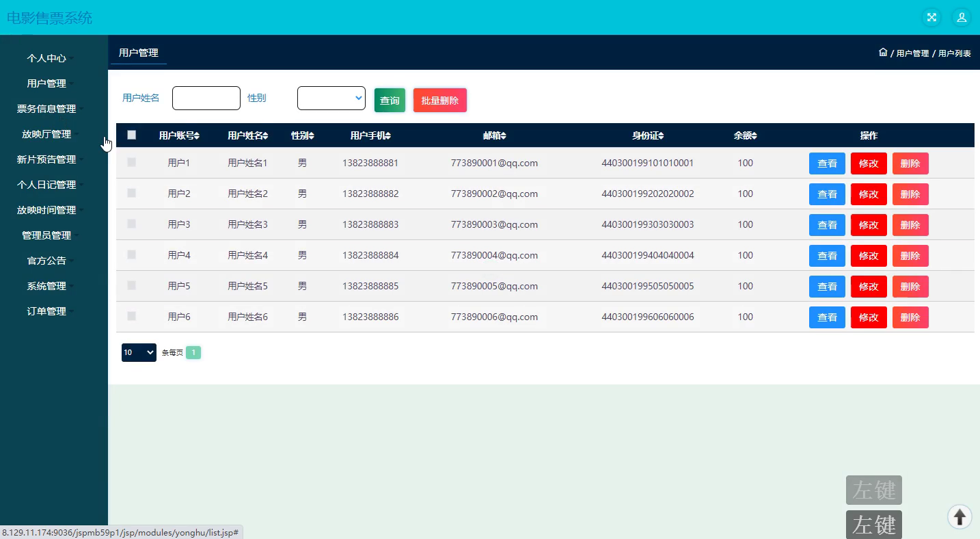The height and width of the screenshot is (539, 980).
Task: Click 查看 for 用户2
Action: (x=827, y=194)
